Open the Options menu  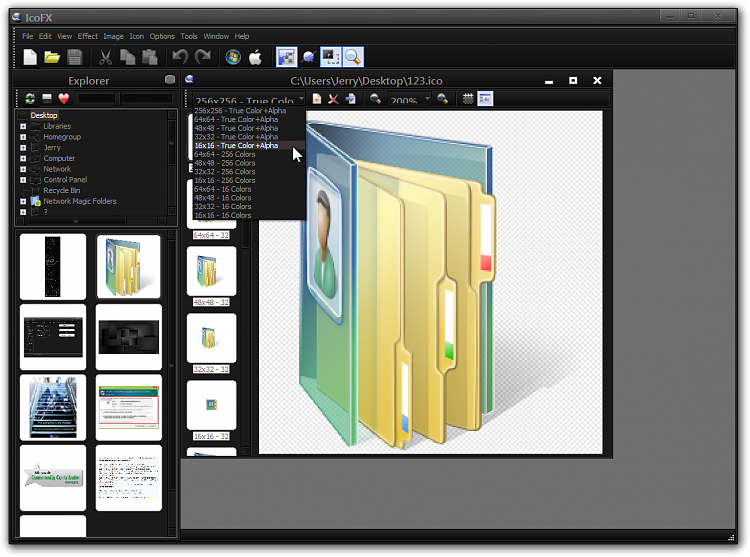[x=162, y=36]
